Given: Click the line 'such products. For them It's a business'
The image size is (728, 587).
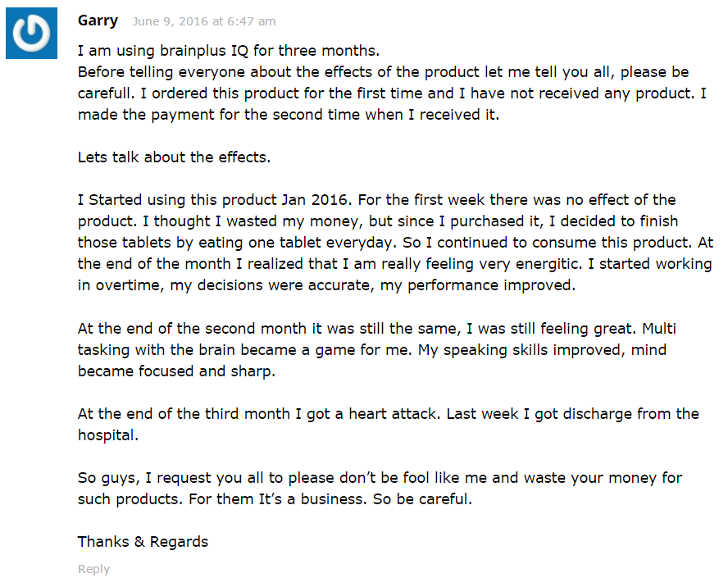Looking at the screenshot, I should [275, 498].
